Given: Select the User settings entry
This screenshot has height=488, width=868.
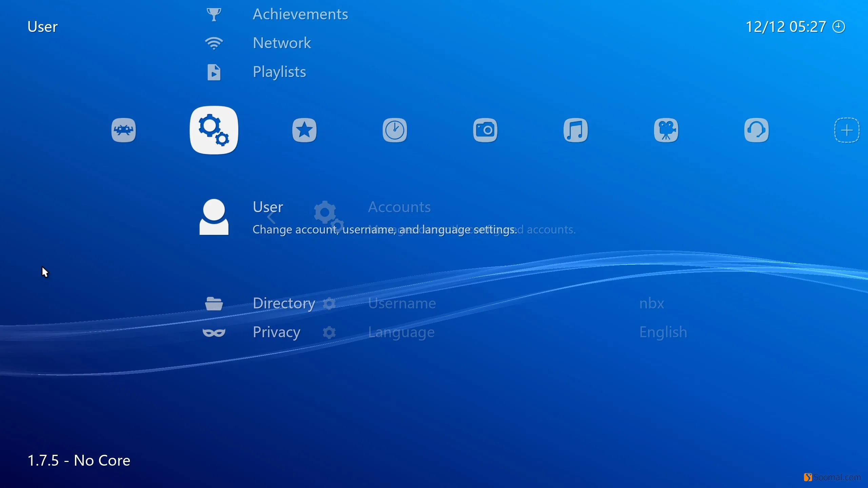Looking at the screenshot, I should pos(268,207).
